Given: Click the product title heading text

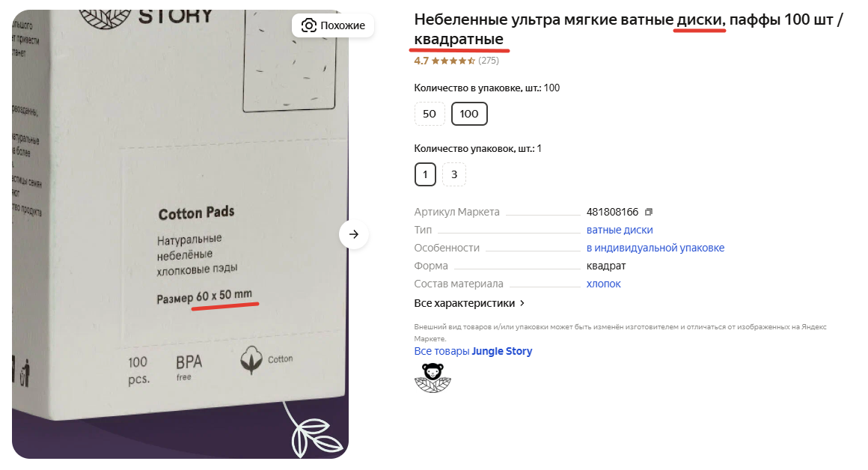Looking at the screenshot, I should click(629, 29).
